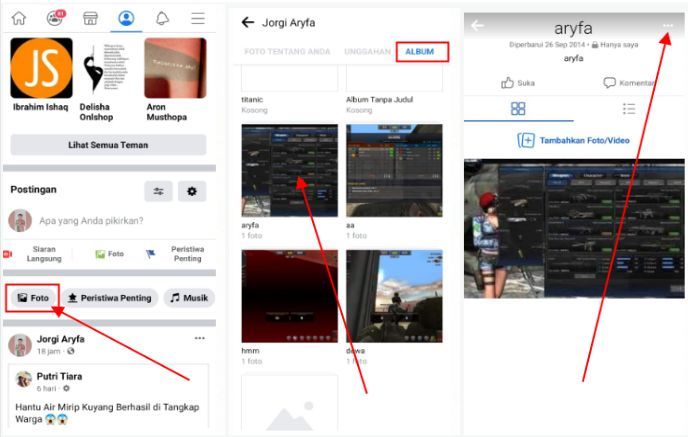Open Delisha Onlshop friend tile
The width and height of the screenshot is (688, 437).
(104, 80)
